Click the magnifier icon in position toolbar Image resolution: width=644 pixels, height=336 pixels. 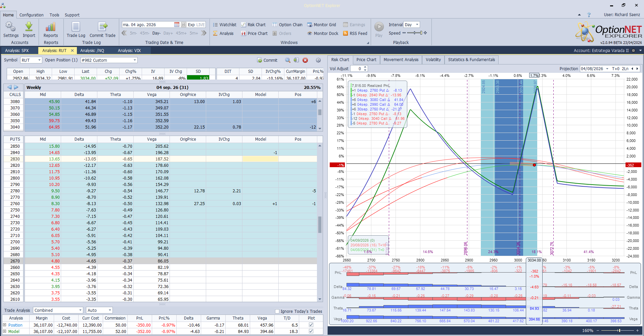click(x=288, y=60)
